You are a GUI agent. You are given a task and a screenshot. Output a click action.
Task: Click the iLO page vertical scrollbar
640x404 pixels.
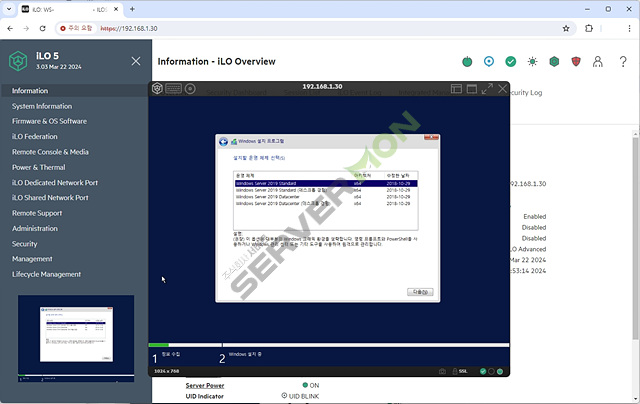pyautogui.click(x=636, y=238)
